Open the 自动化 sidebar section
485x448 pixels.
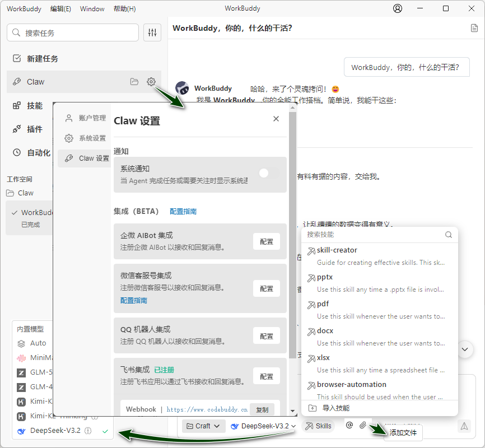pos(30,152)
